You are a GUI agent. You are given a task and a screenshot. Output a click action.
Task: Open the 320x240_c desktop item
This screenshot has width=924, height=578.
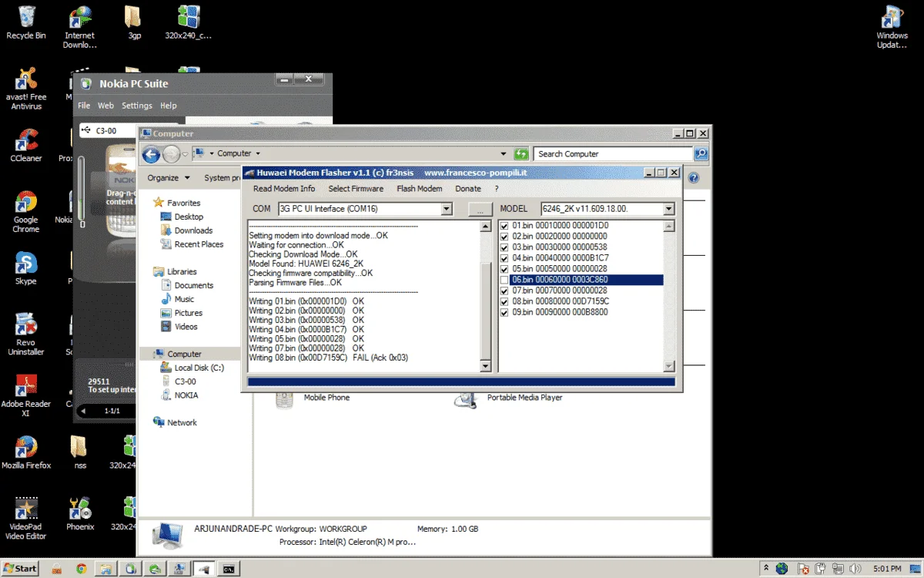tap(188, 22)
